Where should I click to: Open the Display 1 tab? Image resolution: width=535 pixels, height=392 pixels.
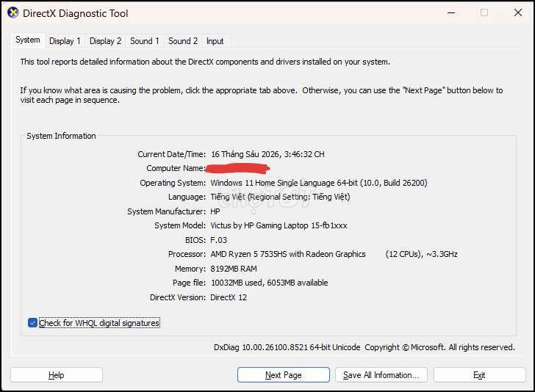65,41
